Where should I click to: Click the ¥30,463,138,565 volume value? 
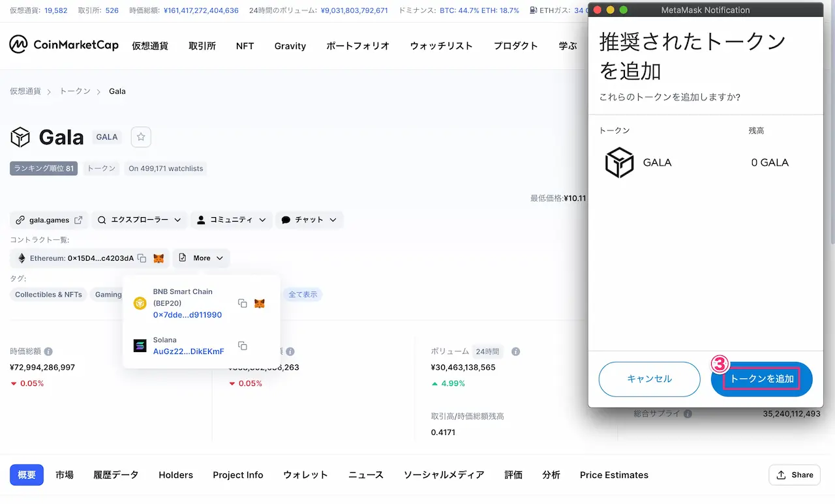tap(463, 367)
